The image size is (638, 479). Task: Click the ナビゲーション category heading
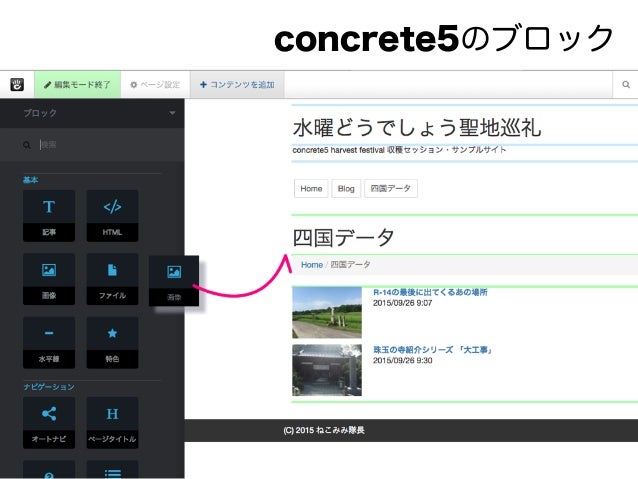[x=49, y=387]
